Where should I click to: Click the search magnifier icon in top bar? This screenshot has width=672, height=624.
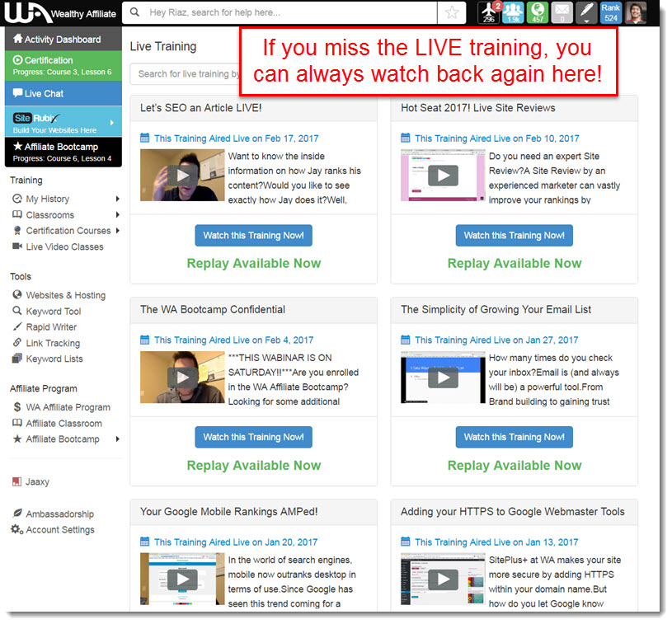click(134, 12)
